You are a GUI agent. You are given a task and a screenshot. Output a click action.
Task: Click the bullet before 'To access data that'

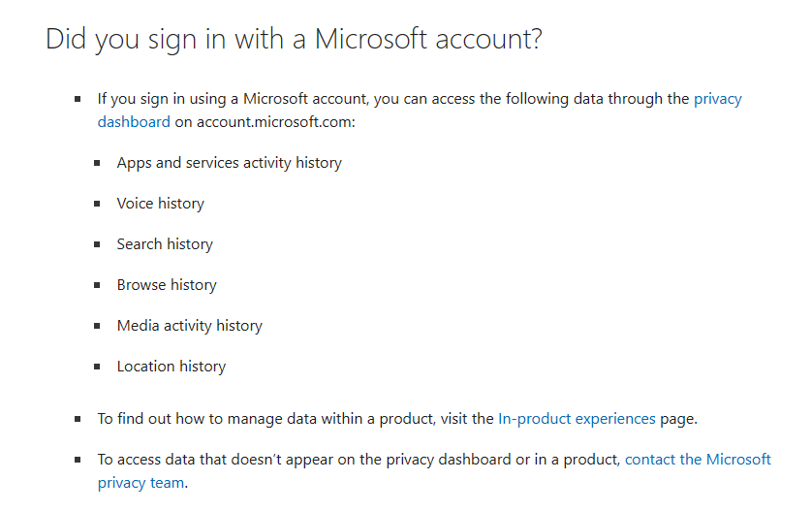(78, 460)
